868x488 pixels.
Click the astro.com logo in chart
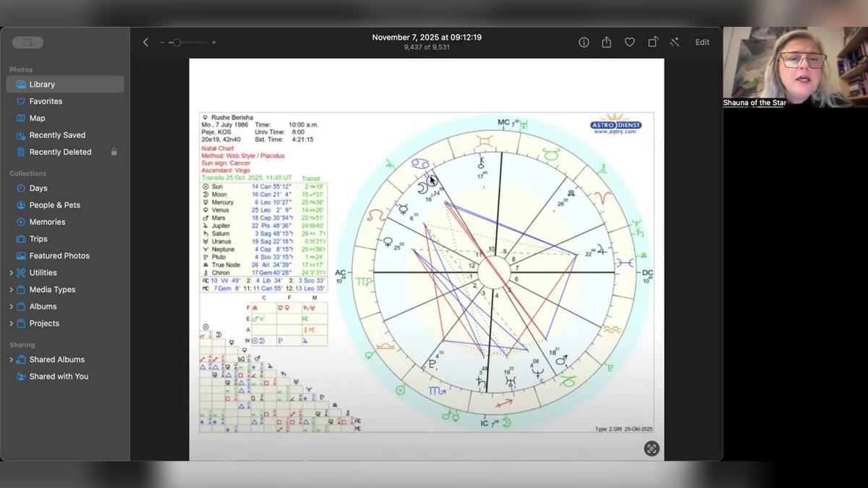coord(616,125)
